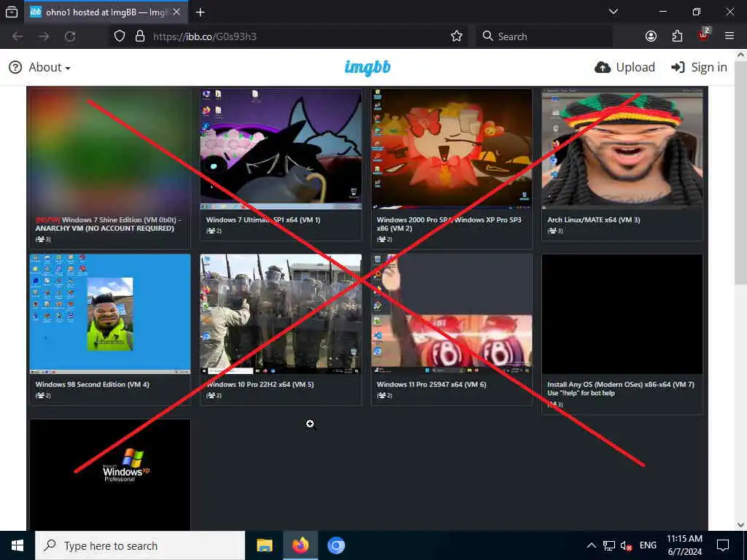
Task: Open a new browser tab
Action: click(200, 12)
